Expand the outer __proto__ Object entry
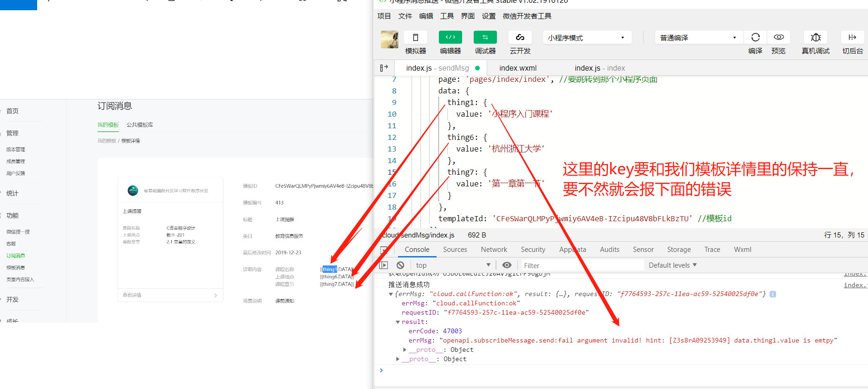 398,359
